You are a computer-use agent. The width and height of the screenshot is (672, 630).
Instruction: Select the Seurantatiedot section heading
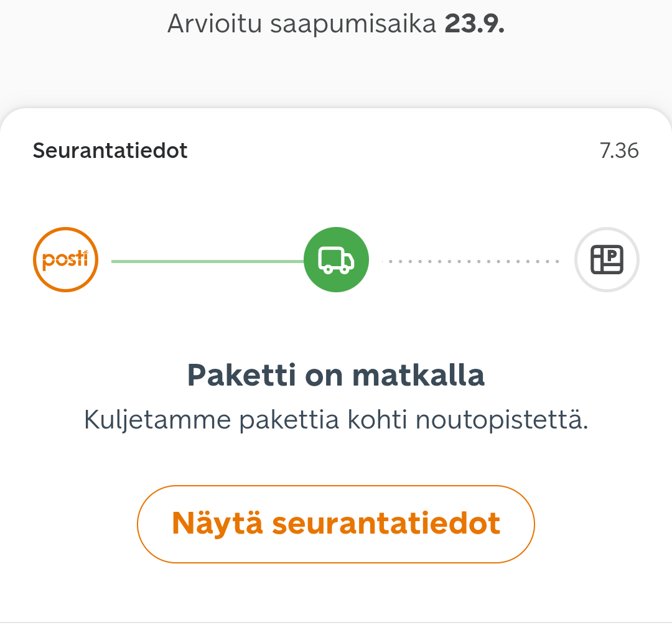point(110,151)
